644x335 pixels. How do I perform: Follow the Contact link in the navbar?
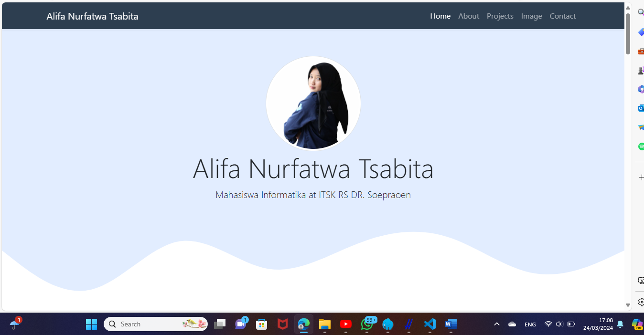562,16
